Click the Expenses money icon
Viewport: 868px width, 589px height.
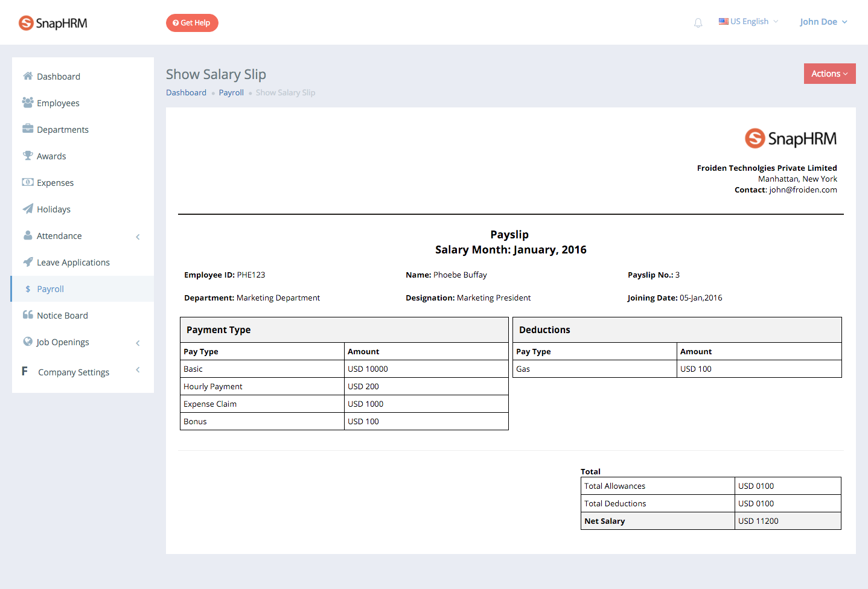(x=28, y=182)
